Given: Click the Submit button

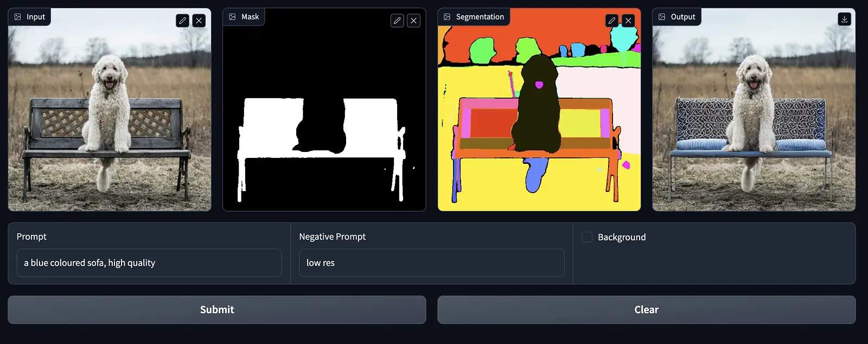Looking at the screenshot, I should [x=217, y=310].
